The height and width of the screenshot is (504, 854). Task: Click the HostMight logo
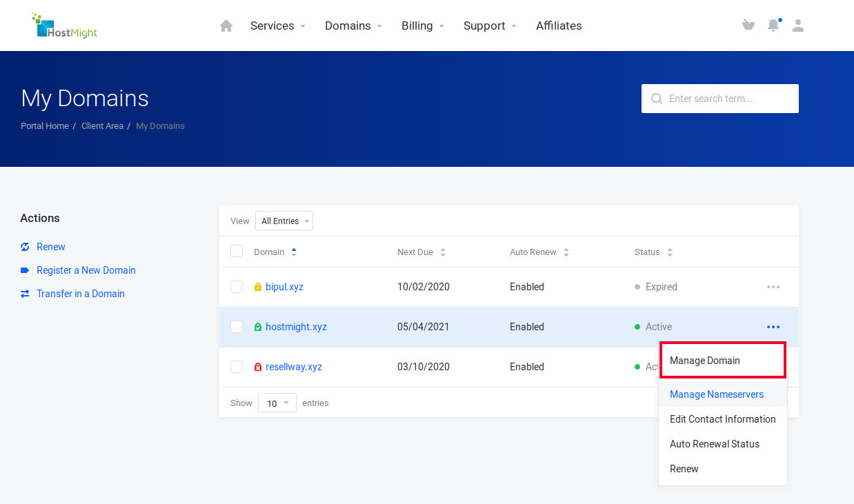click(x=64, y=26)
